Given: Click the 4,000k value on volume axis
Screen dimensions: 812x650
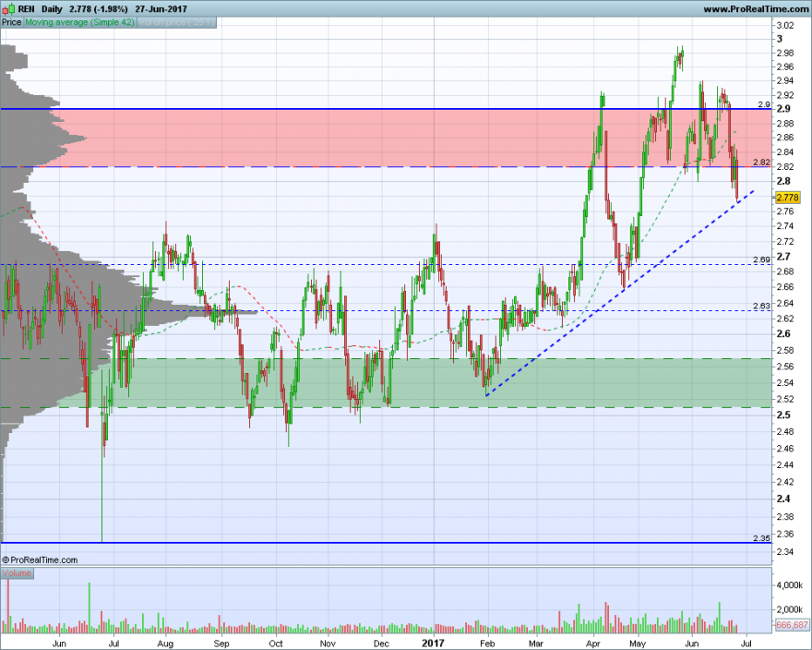Looking at the screenshot, I should click(x=790, y=585).
